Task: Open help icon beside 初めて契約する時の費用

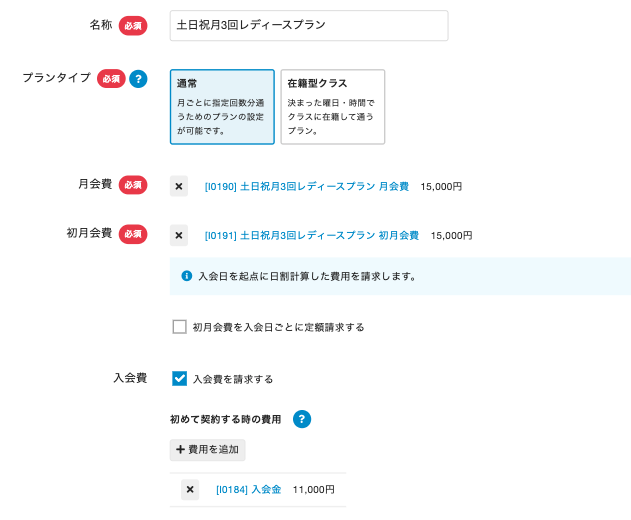Action: coord(301,419)
